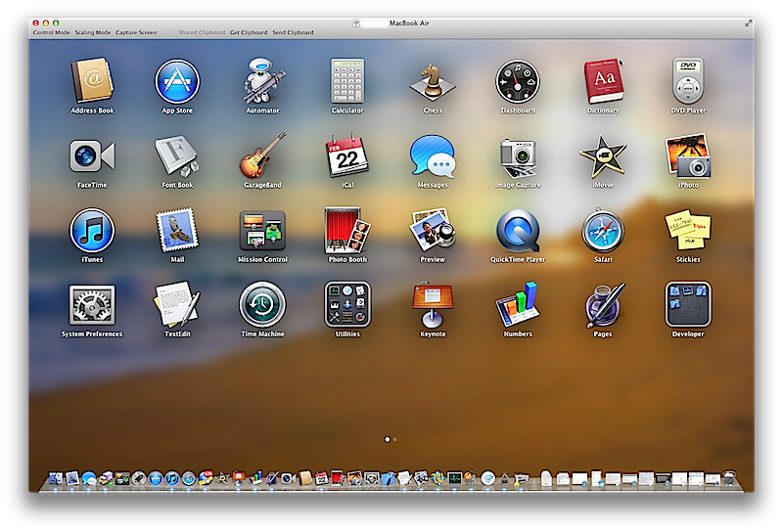Open DVD Player
This screenshot has height=532, width=783.
pos(688,81)
